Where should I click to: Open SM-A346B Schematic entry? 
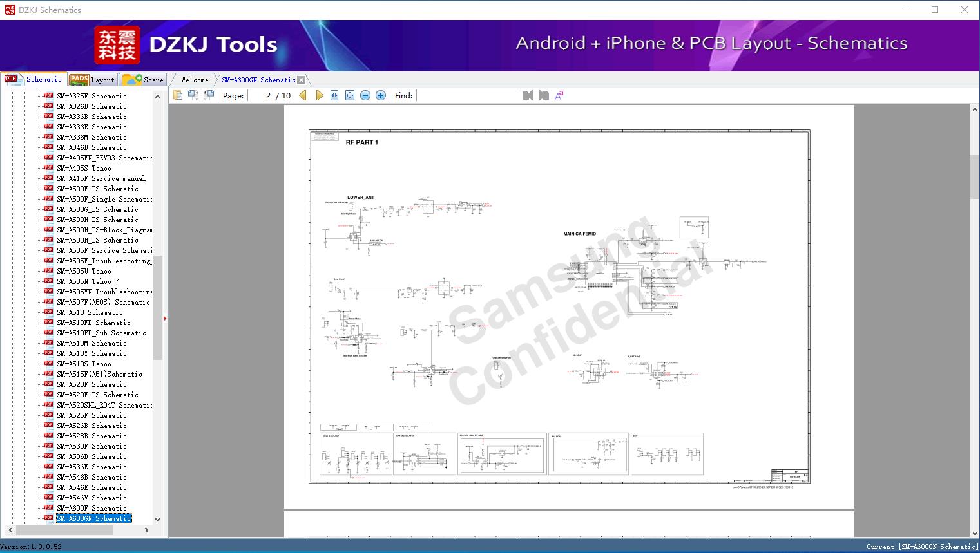pyautogui.click(x=91, y=147)
